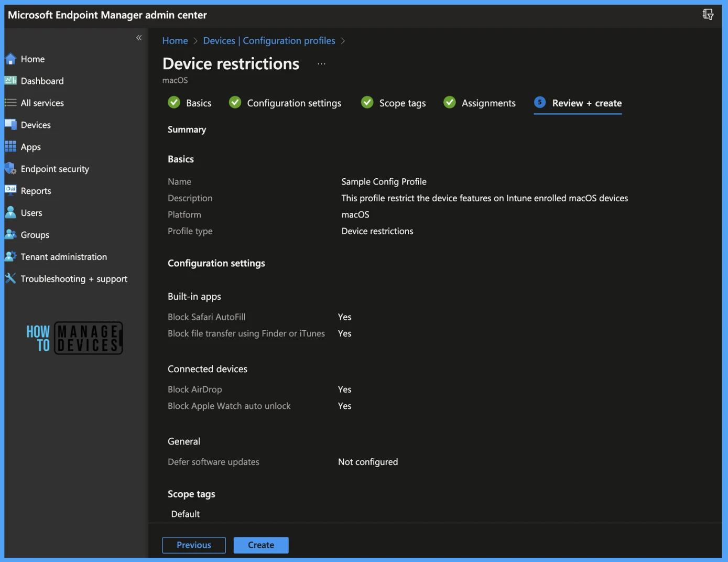This screenshot has height=562, width=728.
Task: Click the Previous button
Action: (194, 545)
